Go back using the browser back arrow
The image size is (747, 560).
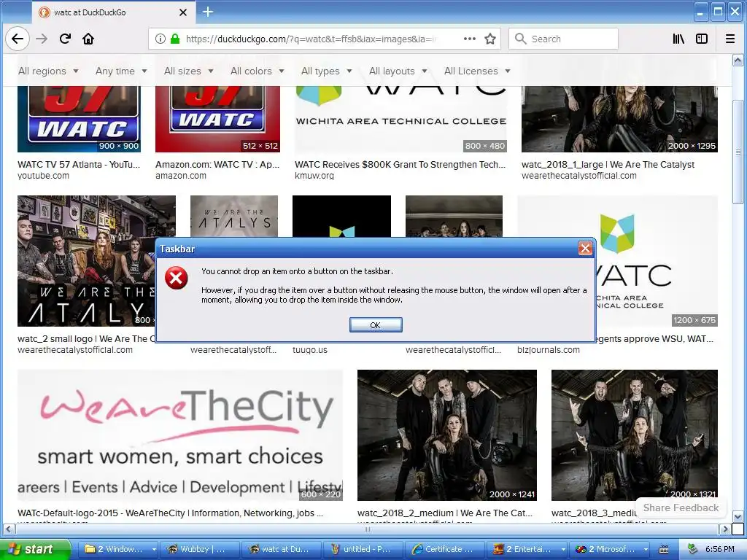pos(18,39)
